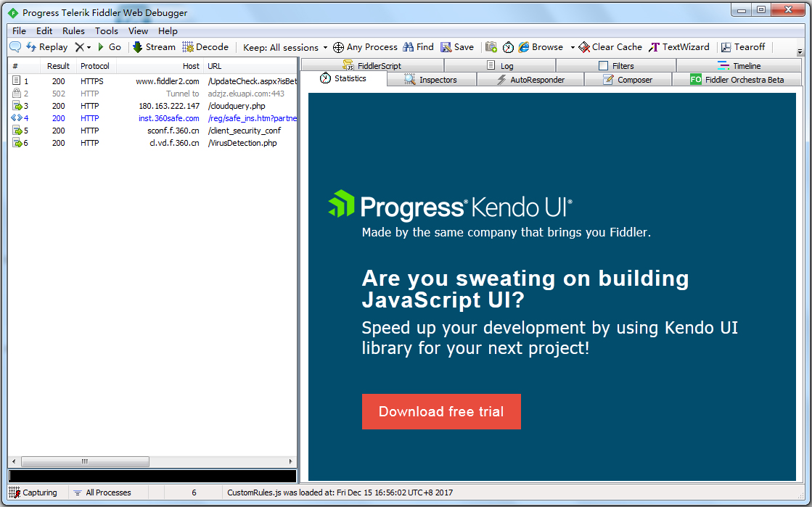Toggle Capturing in the status bar
The image size is (812, 507).
pos(33,492)
